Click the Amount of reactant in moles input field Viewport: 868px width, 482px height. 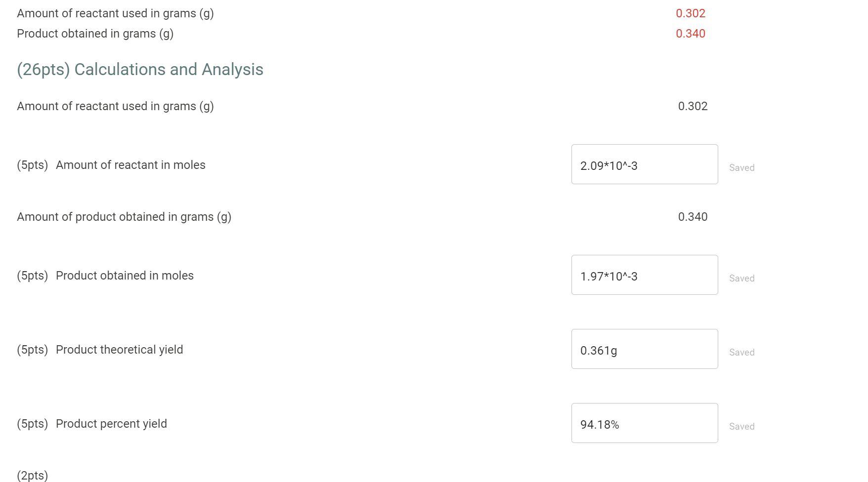pyautogui.click(x=644, y=164)
